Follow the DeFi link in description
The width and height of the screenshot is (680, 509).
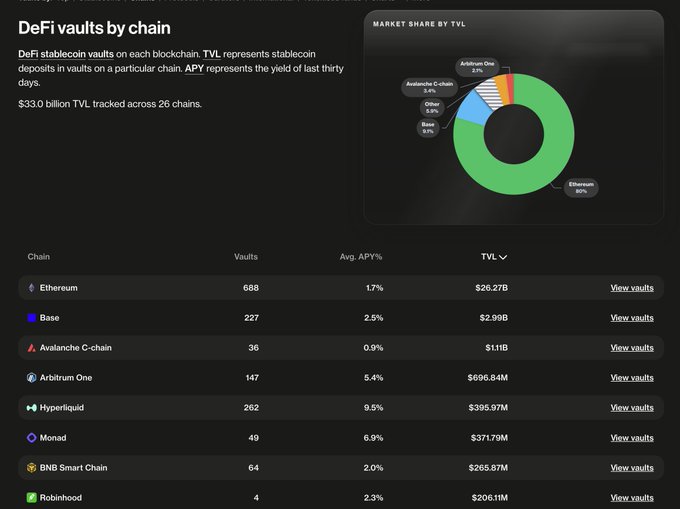(x=28, y=54)
